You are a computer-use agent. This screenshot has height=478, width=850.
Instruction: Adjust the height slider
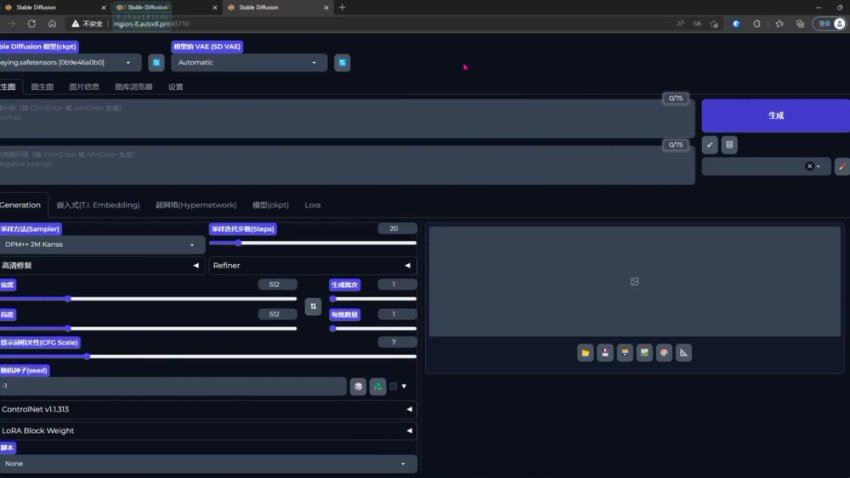[x=148, y=328]
